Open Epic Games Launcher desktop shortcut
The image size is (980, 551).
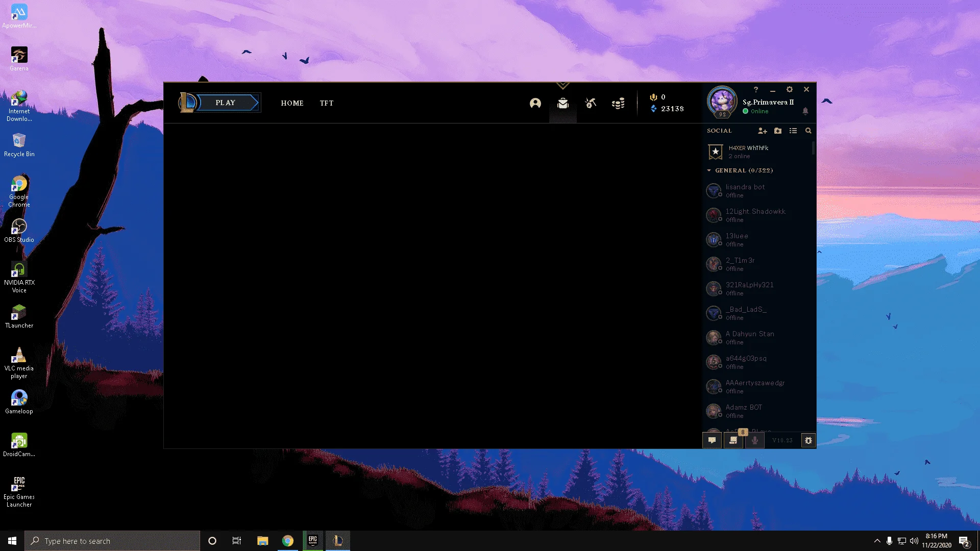pos(19,491)
